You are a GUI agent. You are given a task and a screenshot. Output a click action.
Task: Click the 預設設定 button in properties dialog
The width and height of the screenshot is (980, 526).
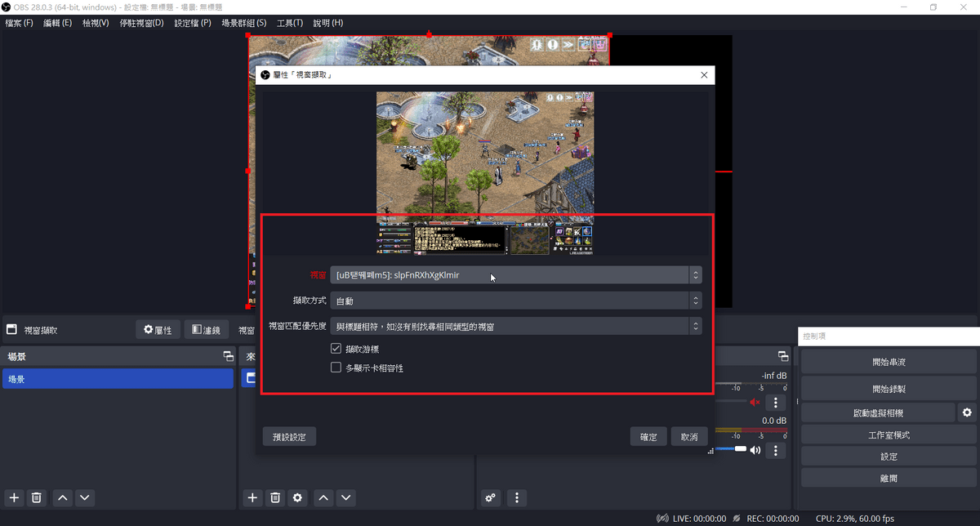click(x=289, y=436)
